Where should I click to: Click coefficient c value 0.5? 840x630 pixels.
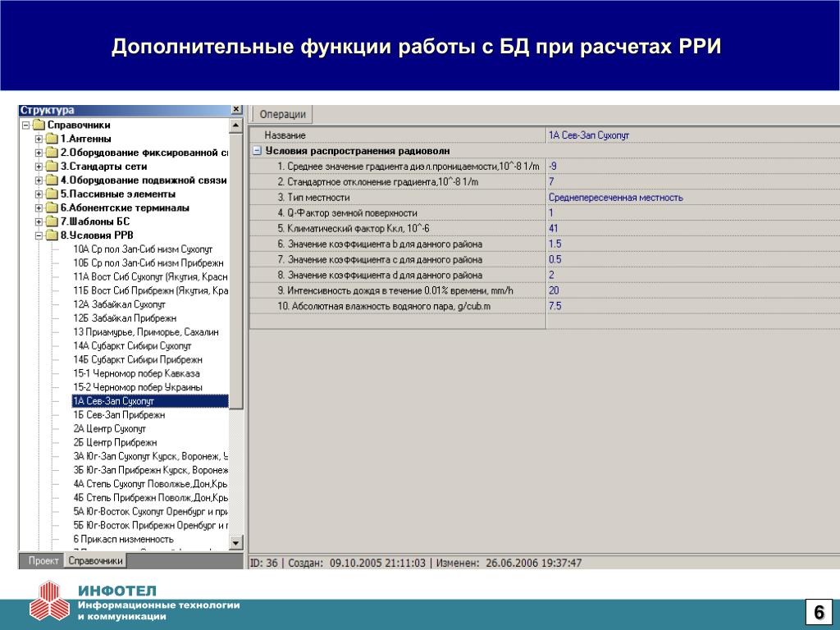pos(693,260)
